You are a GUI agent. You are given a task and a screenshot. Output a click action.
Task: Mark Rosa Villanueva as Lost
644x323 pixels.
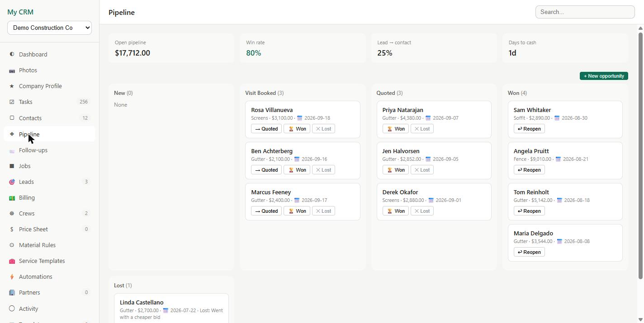(323, 129)
